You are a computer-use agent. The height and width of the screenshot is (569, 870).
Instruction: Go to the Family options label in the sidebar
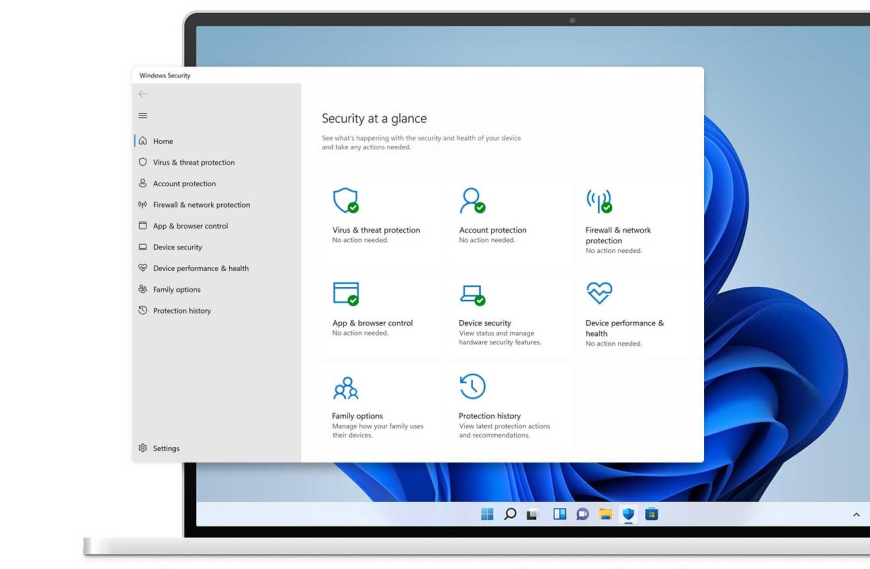point(176,289)
